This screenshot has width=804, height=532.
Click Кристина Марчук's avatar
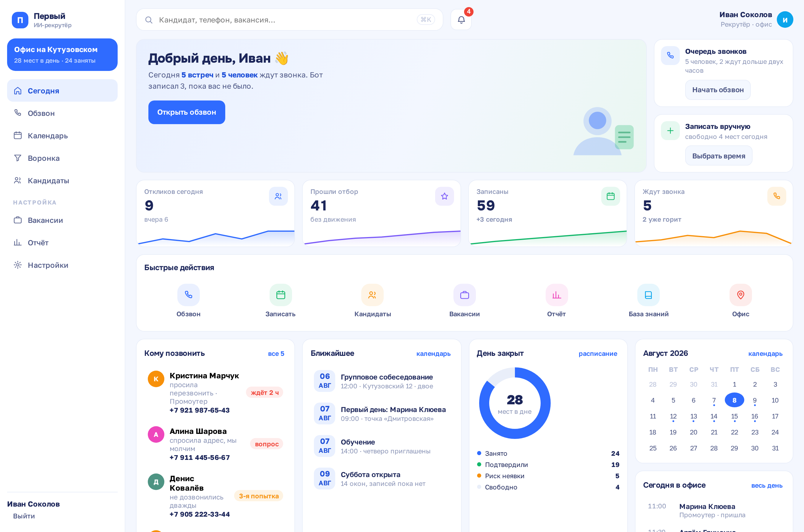click(156, 379)
